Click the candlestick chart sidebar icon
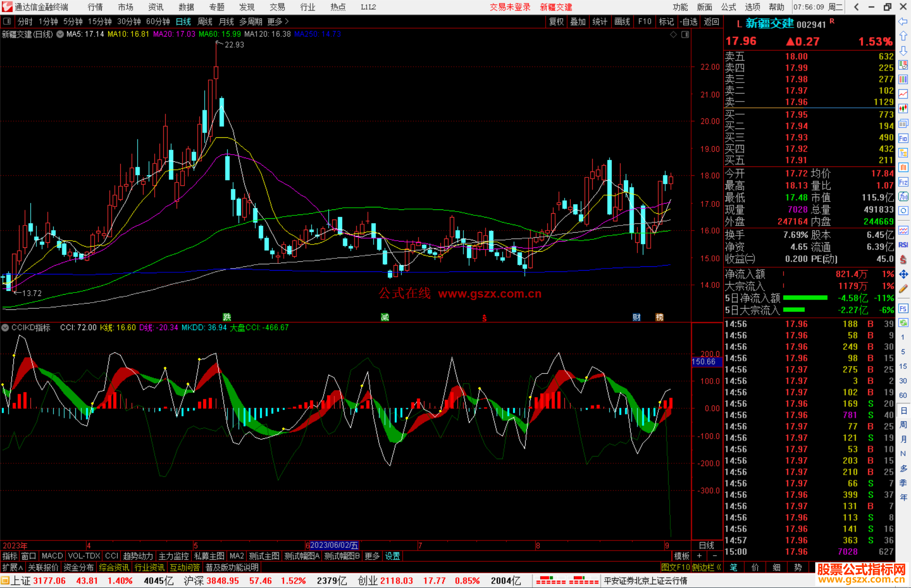Image resolution: width=911 pixels, height=588 pixels. coord(903,109)
